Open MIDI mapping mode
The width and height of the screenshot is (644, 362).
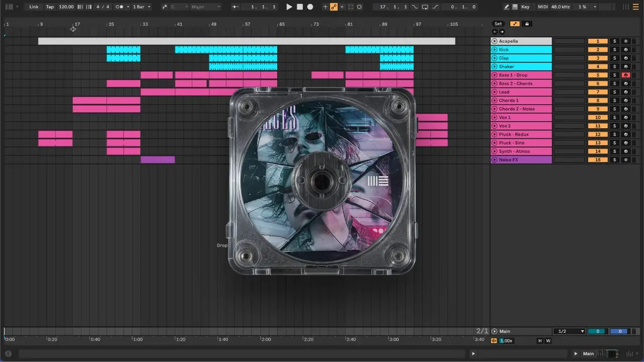[542, 7]
